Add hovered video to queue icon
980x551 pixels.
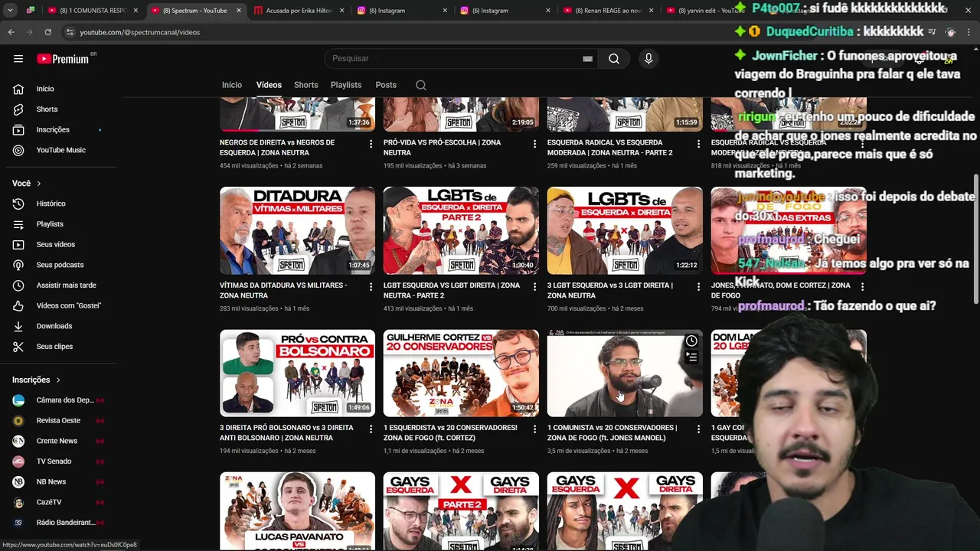691,357
